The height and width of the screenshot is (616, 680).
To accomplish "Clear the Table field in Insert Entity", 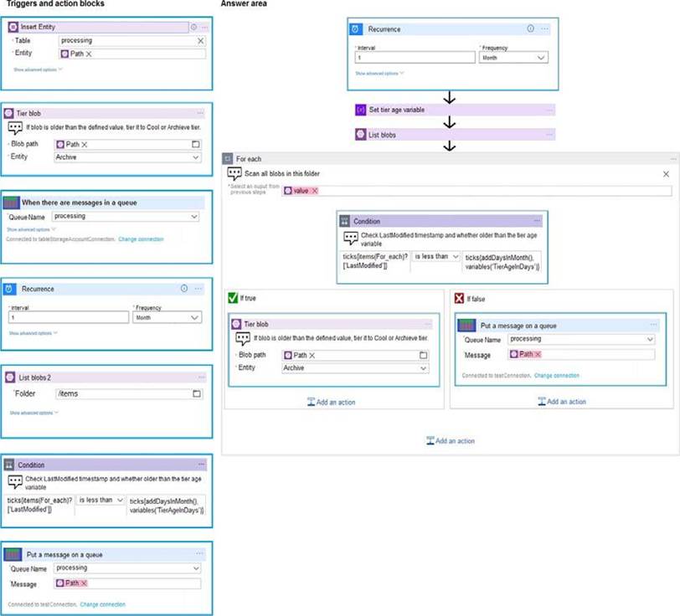I will tap(200, 40).
